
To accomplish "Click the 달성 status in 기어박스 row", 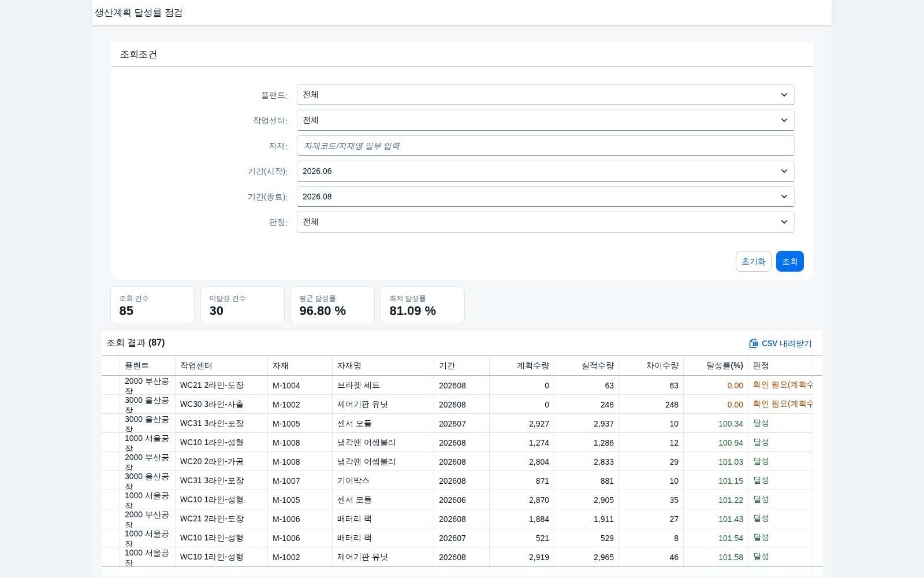I will point(761,480).
